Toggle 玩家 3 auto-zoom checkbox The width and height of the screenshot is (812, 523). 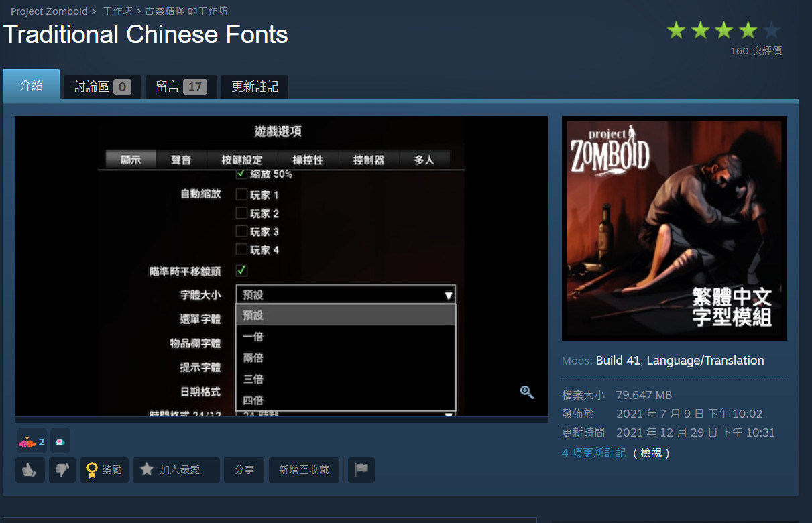pos(242,231)
